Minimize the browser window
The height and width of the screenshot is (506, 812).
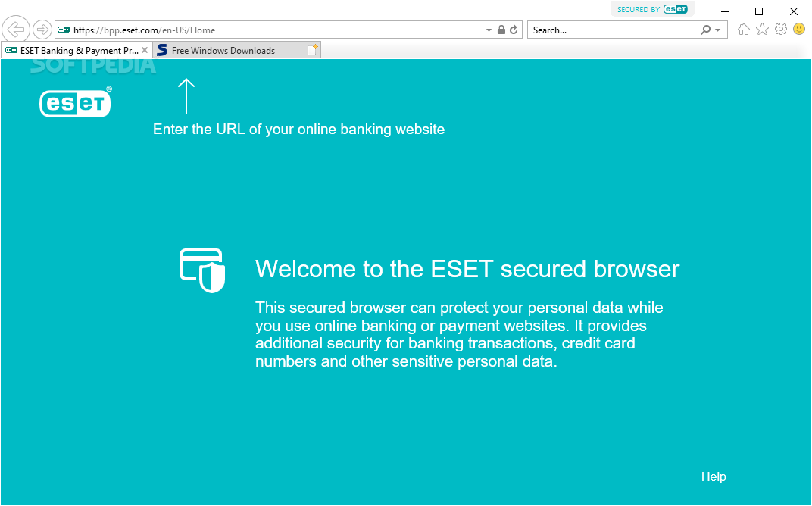[x=725, y=11]
